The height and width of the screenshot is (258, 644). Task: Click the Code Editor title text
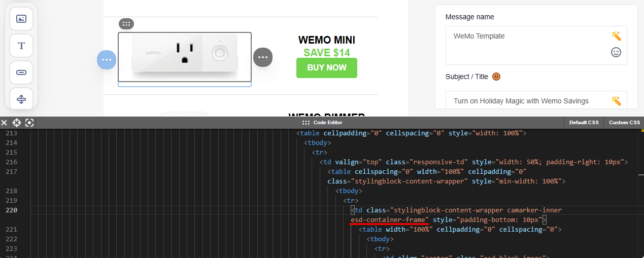(x=328, y=123)
